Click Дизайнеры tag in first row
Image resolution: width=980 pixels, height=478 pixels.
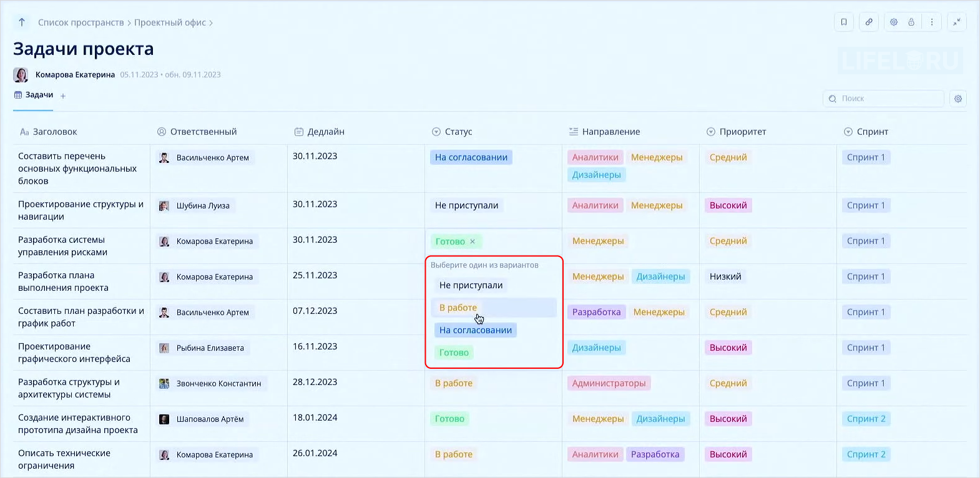coord(597,175)
